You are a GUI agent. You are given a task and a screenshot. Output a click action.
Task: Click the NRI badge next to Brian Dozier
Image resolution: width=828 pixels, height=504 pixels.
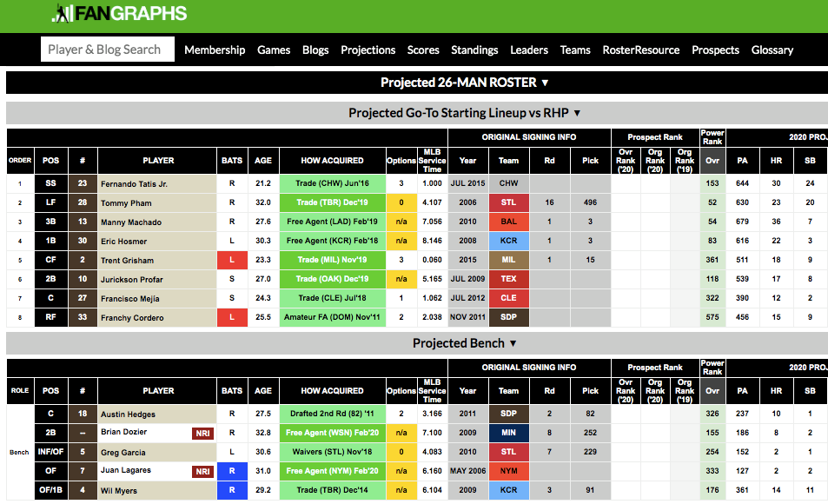tap(202, 434)
